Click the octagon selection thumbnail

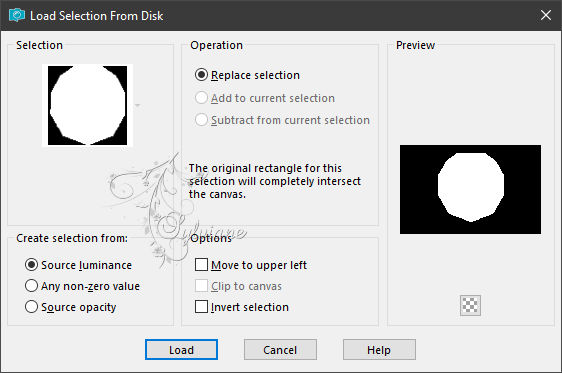click(87, 105)
